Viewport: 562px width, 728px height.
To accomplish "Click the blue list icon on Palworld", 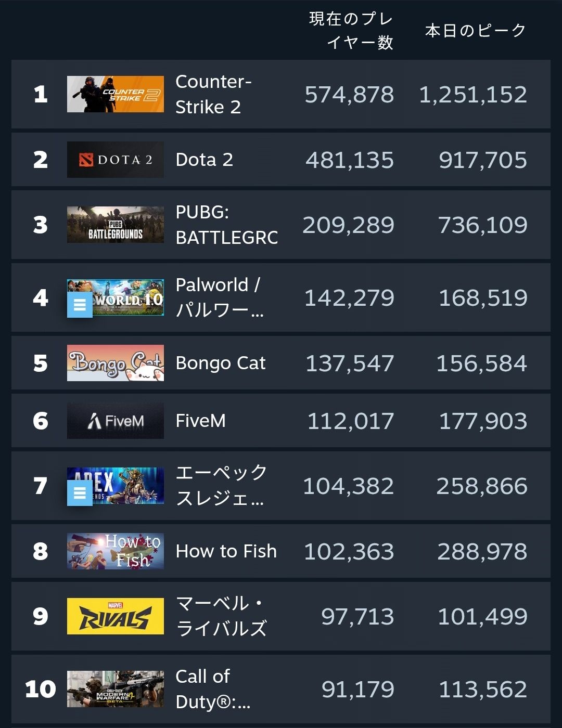I will coord(80,305).
